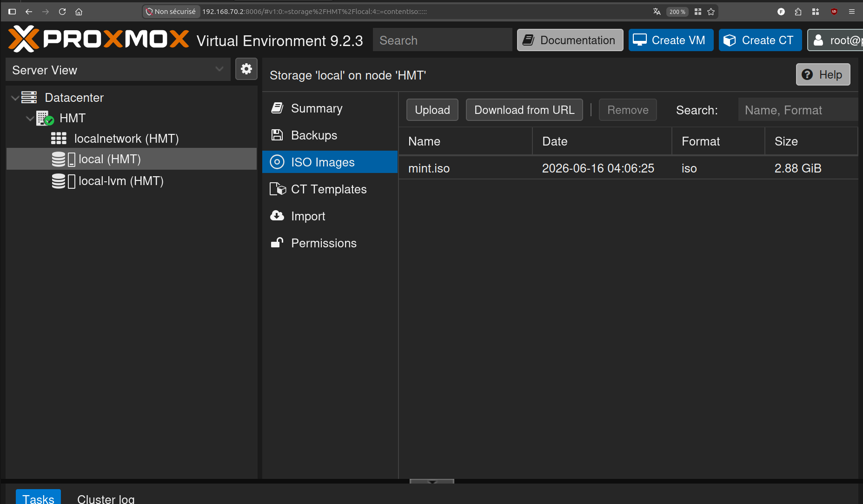Click the browser back arrow
863x504 pixels.
29,12
